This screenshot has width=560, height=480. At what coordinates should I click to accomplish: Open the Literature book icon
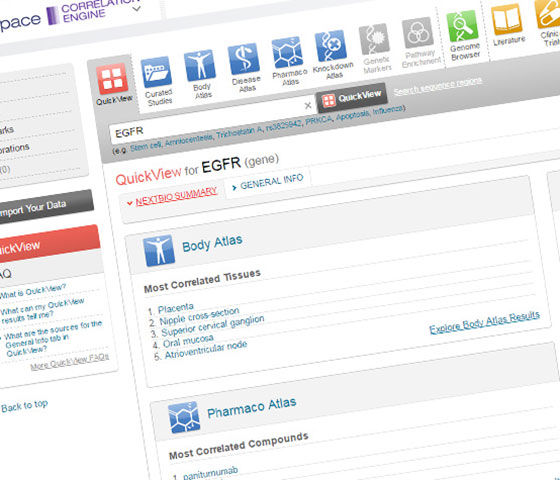click(x=506, y=20)
